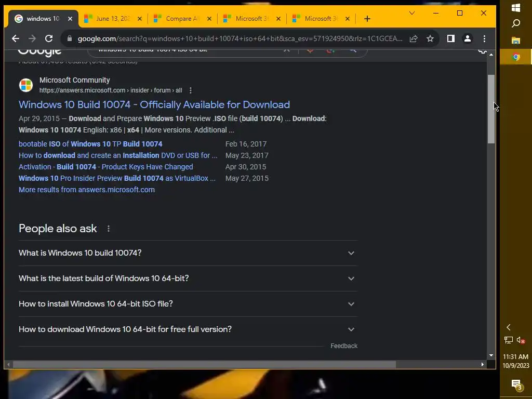Open Chrome's three-dot menu

(x=485, y=38)
